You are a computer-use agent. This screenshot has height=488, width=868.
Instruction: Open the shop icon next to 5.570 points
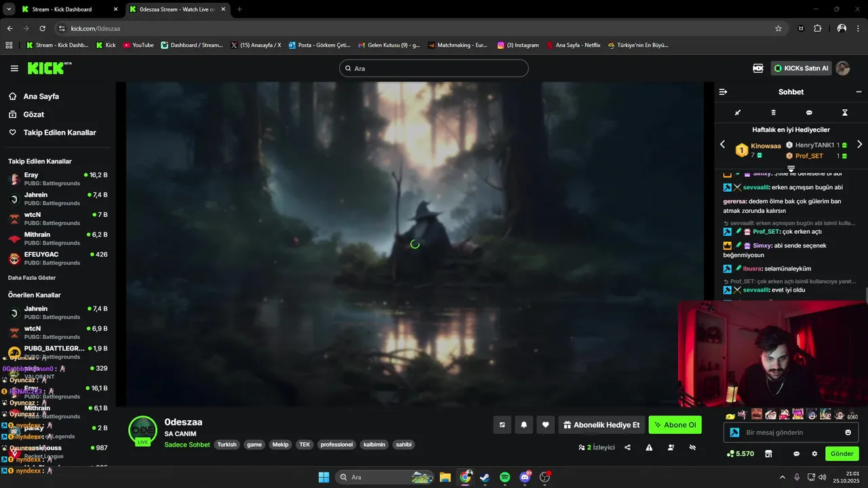(x=768, y=453)
